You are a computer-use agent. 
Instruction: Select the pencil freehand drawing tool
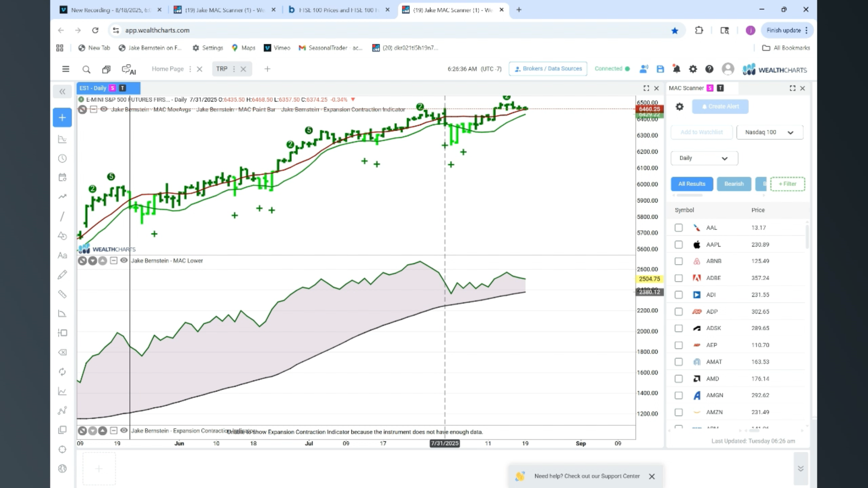(x=62, y=275)
